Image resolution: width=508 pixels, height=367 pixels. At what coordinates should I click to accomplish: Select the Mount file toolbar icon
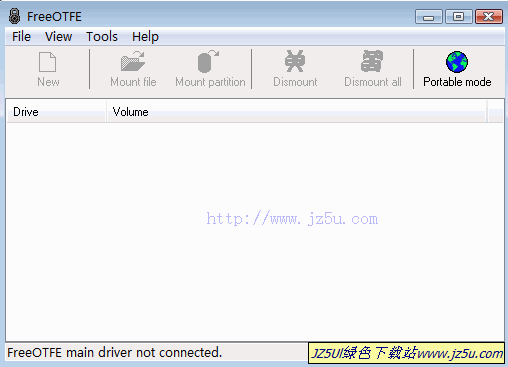(133, 61)
